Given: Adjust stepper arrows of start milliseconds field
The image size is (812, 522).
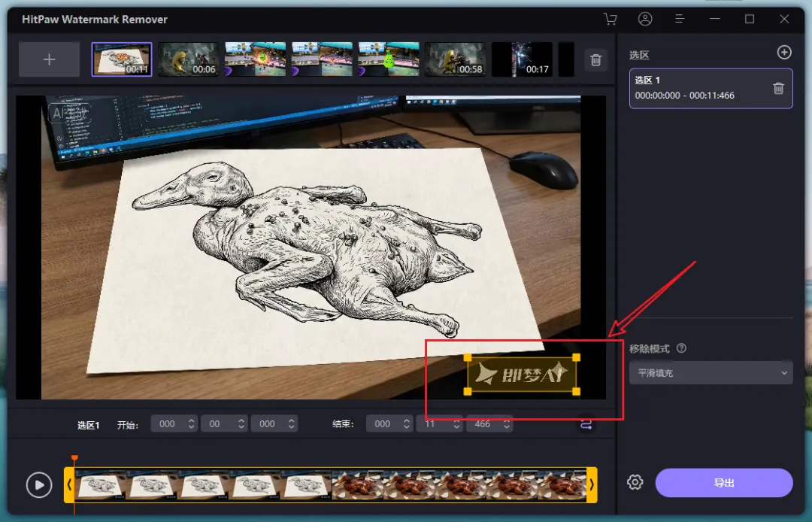Looking at the screenshot, I should [292, 423].
